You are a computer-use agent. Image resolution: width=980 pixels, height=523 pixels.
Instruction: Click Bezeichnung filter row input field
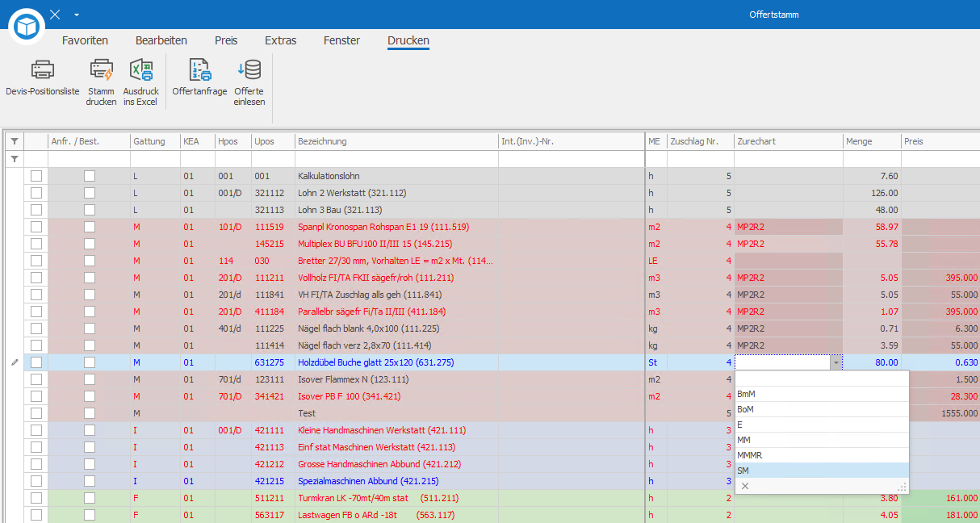click(396, 159)
